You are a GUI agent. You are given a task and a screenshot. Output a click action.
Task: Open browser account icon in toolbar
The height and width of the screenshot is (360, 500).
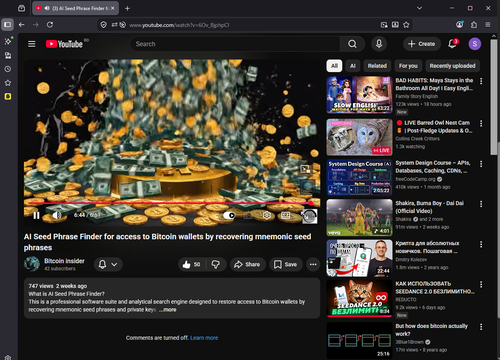(x=460, y=24)
